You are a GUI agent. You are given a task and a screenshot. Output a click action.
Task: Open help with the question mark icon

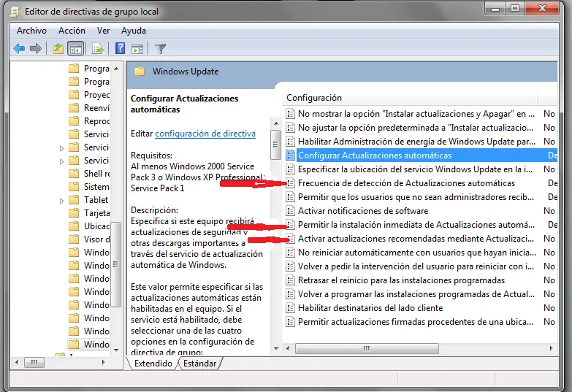point(120,48)
